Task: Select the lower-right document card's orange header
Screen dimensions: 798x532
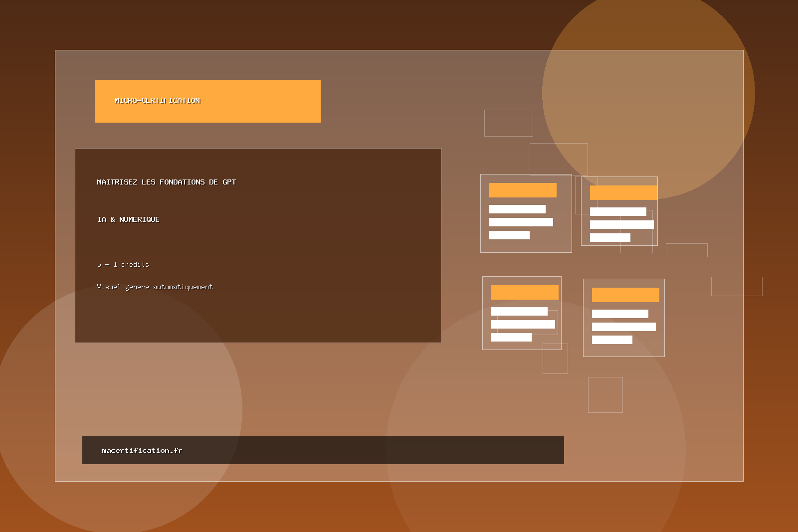Action: pyautogui.click(x=625, y=295)
